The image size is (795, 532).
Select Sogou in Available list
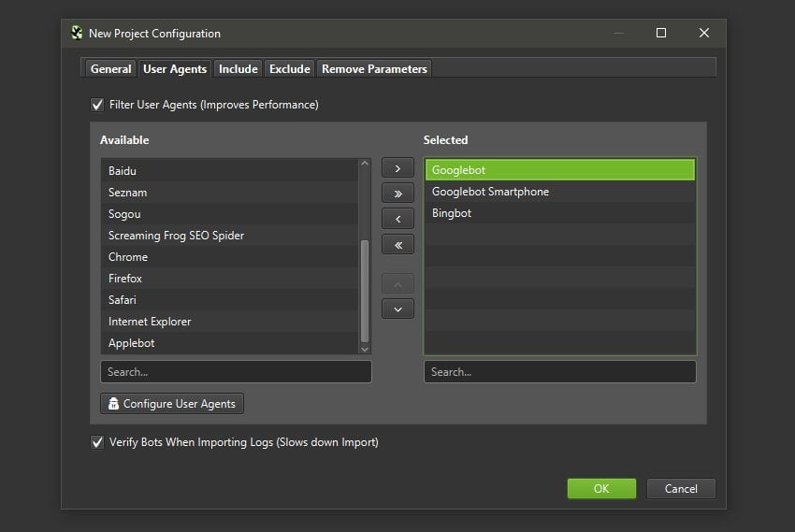tap(230, 214)
